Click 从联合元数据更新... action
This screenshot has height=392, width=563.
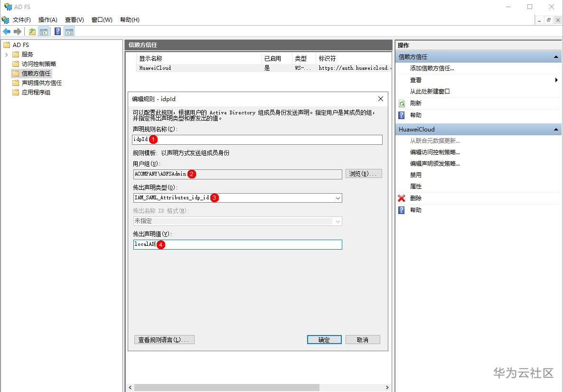[435, 141]
